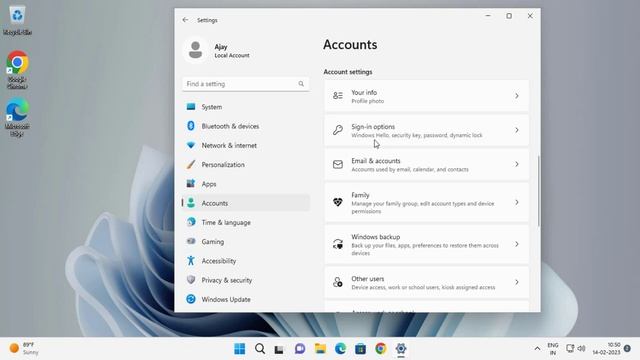
Task: Click the Other users icon
Action: [x=338, y=282]
